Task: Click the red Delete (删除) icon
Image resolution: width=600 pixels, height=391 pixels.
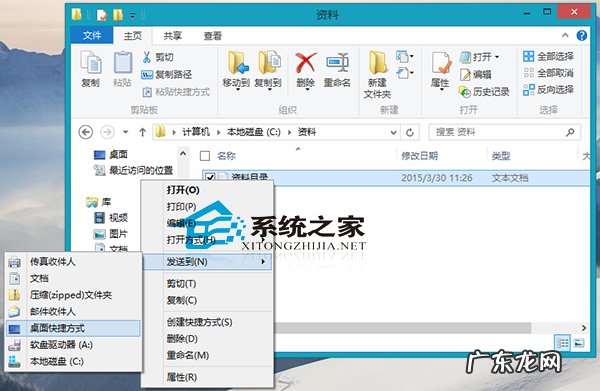Action: [x=305, y=63]
